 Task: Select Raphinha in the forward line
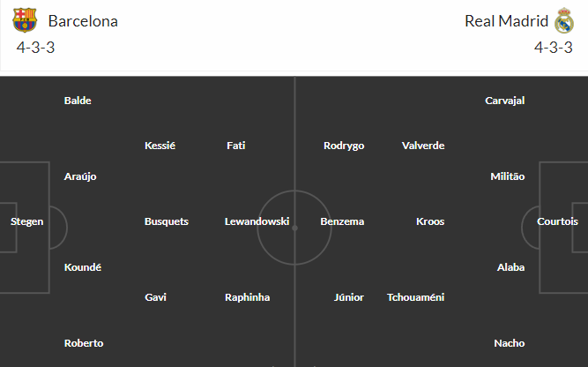(247, 297)
